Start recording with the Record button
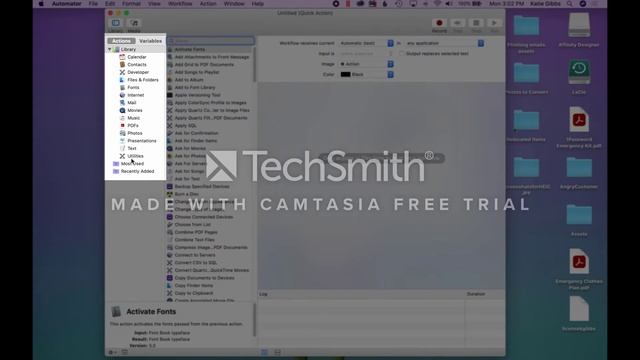This screenshot has width=640, height=360. (x=439, y=24)
